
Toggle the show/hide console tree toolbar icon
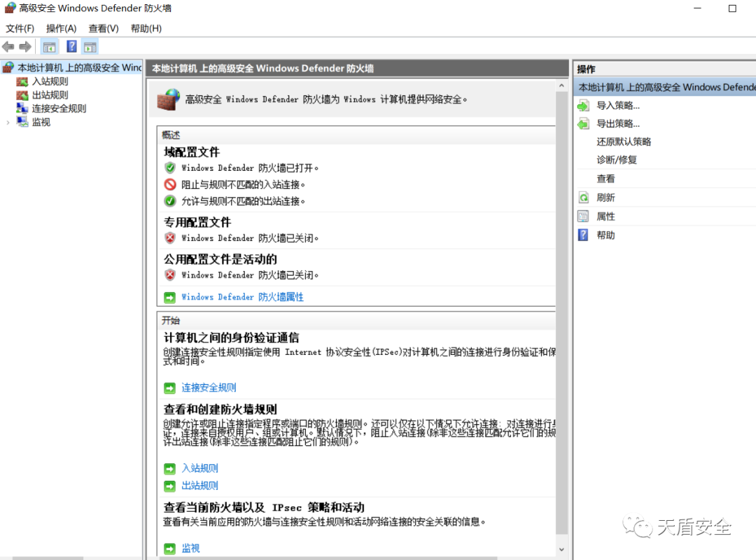coord(49,47)
